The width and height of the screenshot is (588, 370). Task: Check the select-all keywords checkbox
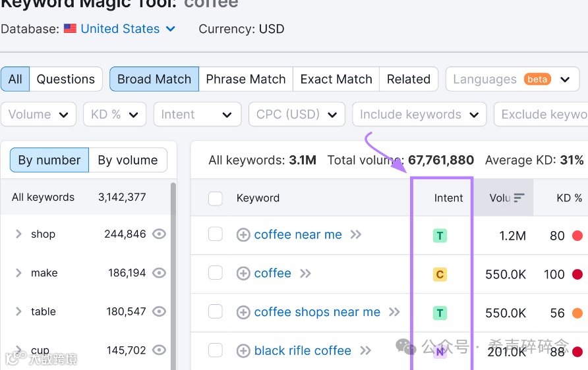[216, 198]
